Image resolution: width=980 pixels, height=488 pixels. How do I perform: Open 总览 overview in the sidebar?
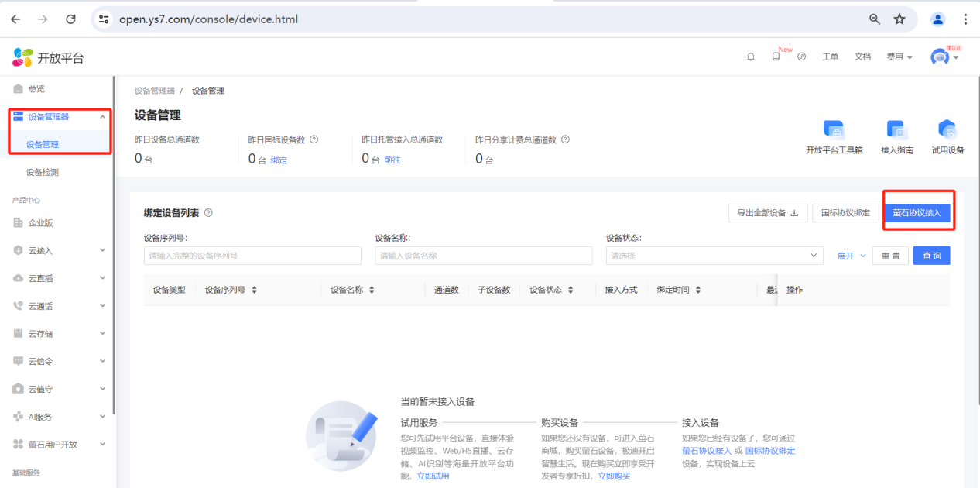pos(36,89)
